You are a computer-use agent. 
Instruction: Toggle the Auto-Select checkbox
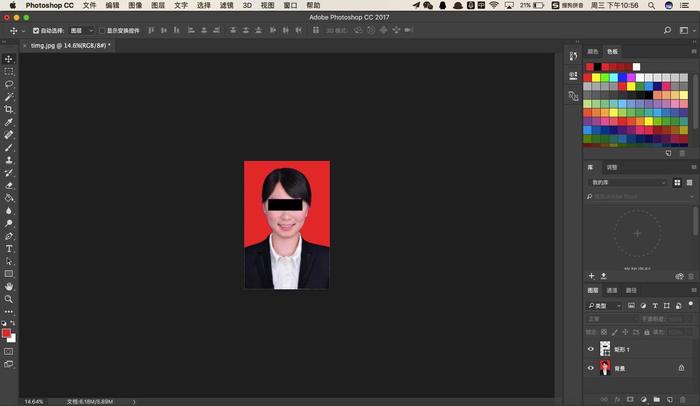36,30
